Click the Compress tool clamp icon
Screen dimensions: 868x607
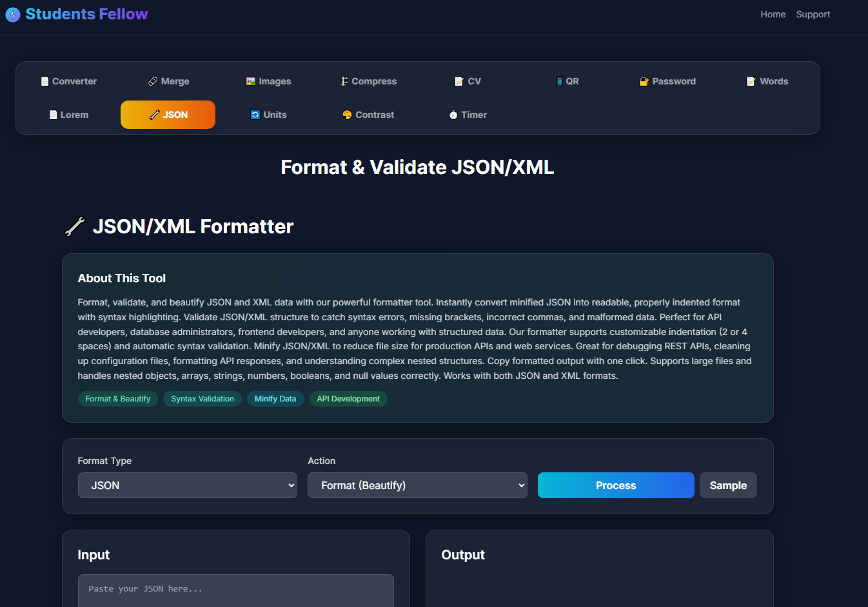(344, 81)
